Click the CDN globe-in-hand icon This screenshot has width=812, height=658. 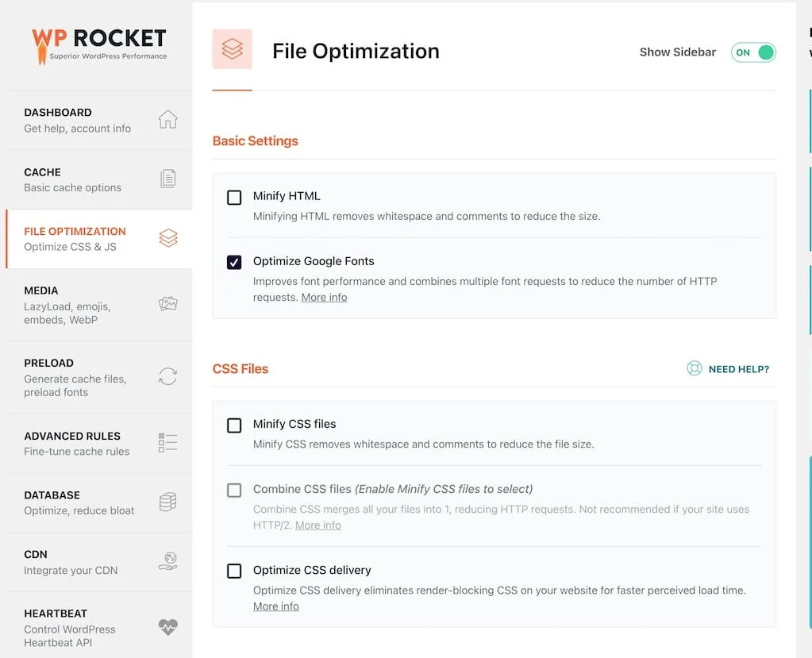tap(167, 561)
